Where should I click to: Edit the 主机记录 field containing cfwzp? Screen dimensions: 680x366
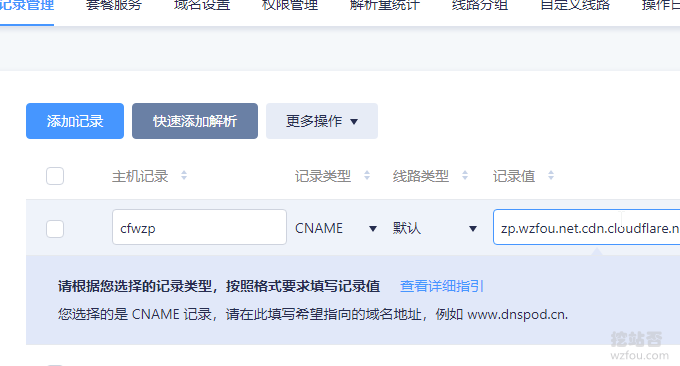[199, 227]
